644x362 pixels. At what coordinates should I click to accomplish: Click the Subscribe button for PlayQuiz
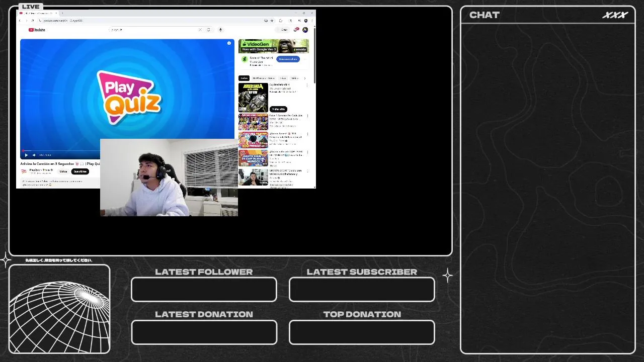[80, 171]
